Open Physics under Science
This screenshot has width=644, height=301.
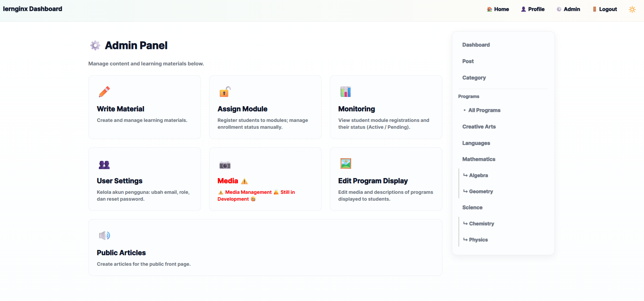(476, 240)
